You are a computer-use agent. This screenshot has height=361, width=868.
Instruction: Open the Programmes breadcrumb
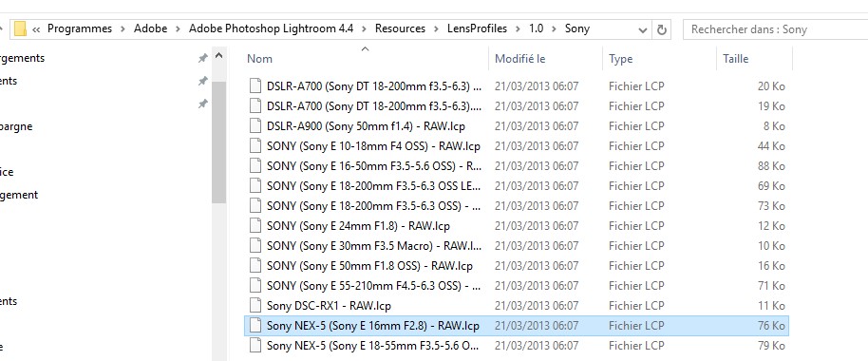coord(80,28)
